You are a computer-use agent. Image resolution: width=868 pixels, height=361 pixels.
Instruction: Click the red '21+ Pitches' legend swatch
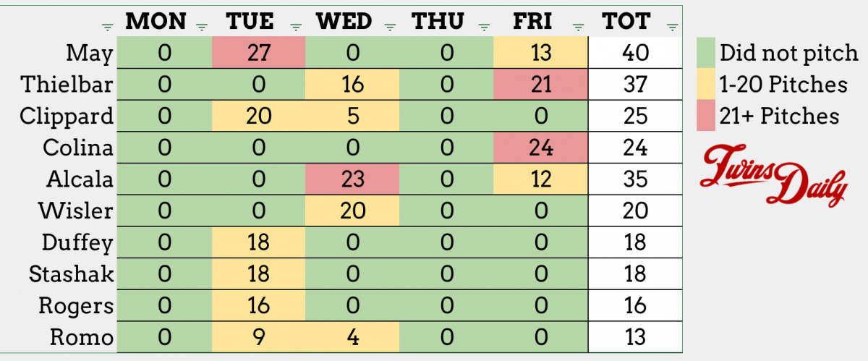coord(705,116)
